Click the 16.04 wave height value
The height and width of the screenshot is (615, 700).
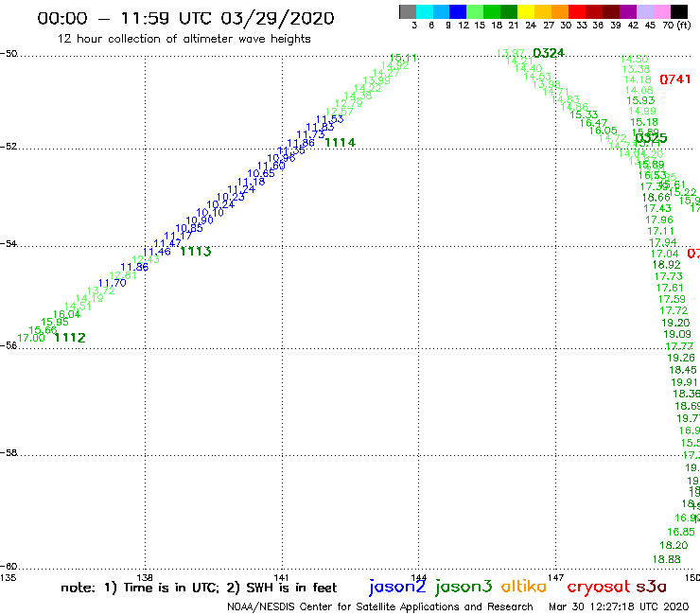coord(66,314)
